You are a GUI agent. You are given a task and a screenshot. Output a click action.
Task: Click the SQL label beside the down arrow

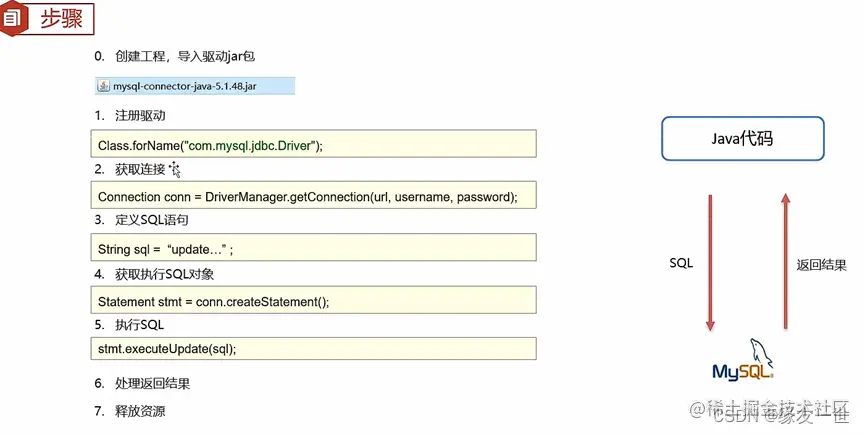tap(681, 264)
